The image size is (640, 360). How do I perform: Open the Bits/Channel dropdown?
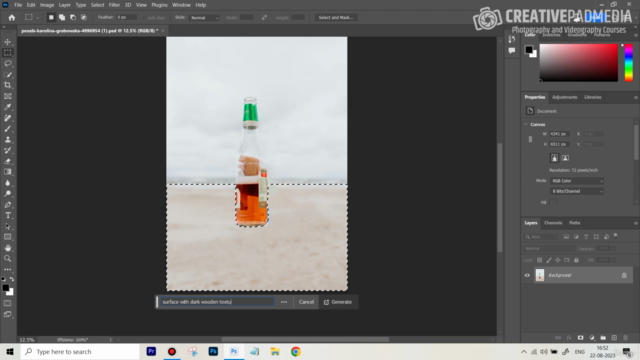[x=577, y=191]
